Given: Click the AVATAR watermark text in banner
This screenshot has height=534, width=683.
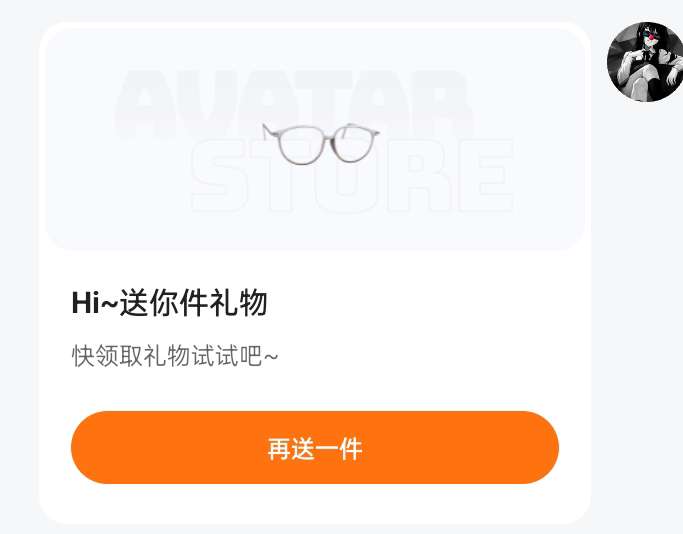Looking at the screenshot, I should pyautogui.click(x=294, y=104).
